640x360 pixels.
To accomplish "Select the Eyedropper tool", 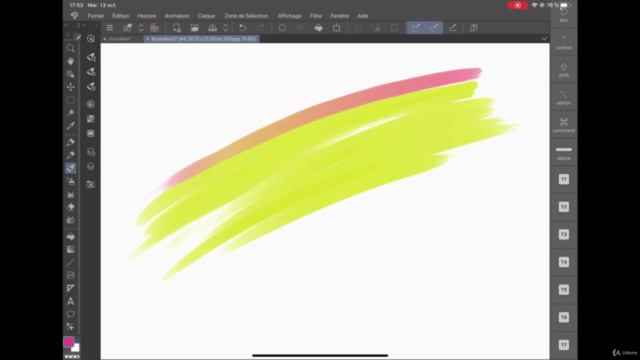I will (70, 126).
